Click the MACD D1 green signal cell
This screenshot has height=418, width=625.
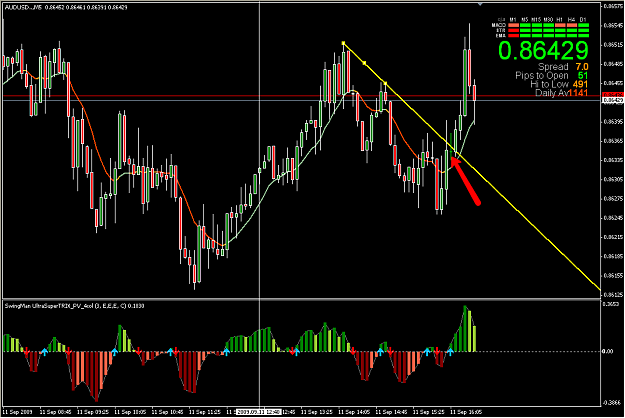click(584, 25)
